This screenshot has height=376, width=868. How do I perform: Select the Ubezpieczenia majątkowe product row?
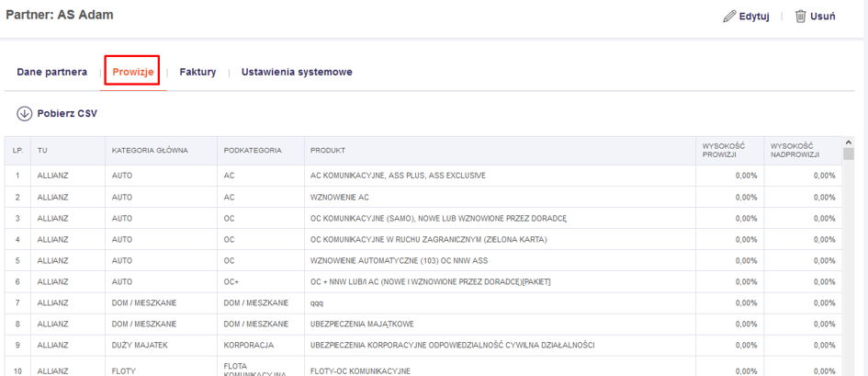pos(363,324)
